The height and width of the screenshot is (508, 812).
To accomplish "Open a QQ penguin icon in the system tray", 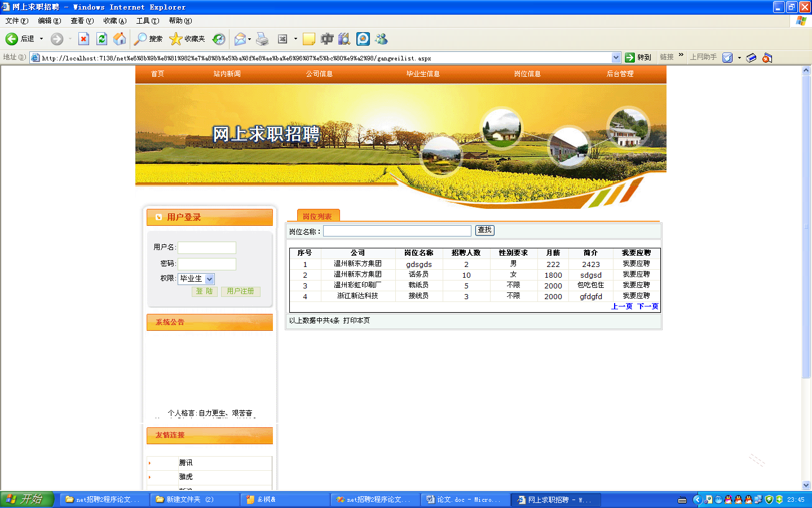I will coord(728,500).
